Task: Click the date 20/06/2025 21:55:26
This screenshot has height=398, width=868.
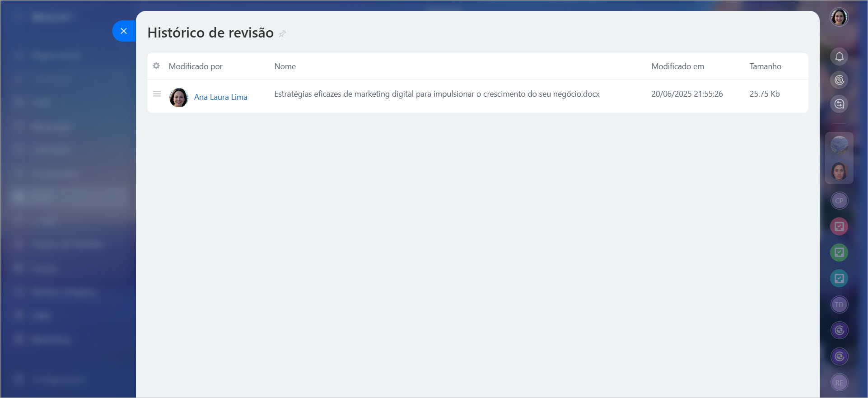Action: 687,94
